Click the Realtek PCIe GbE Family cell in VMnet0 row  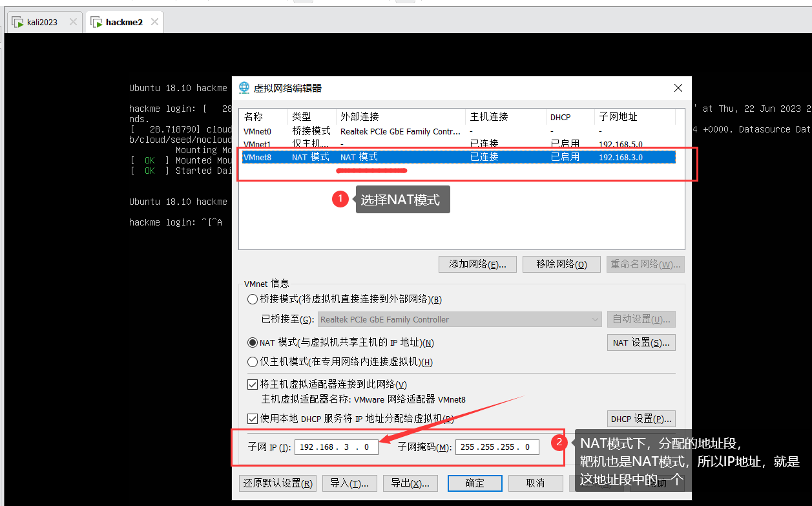tap(401, 131)
